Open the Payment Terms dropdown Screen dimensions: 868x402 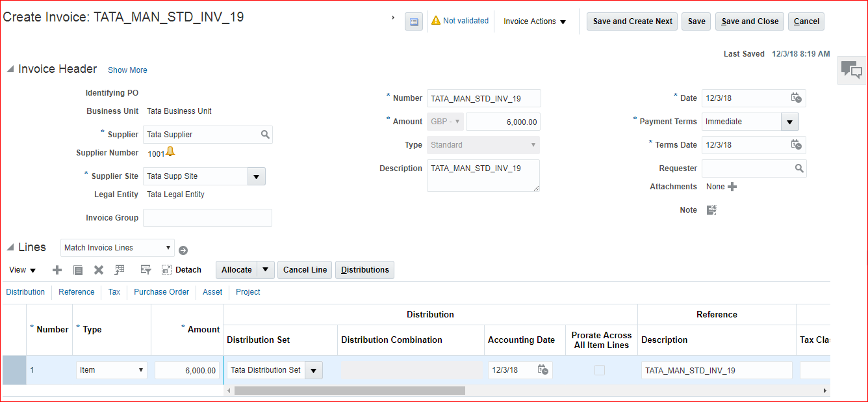(789, 122)
